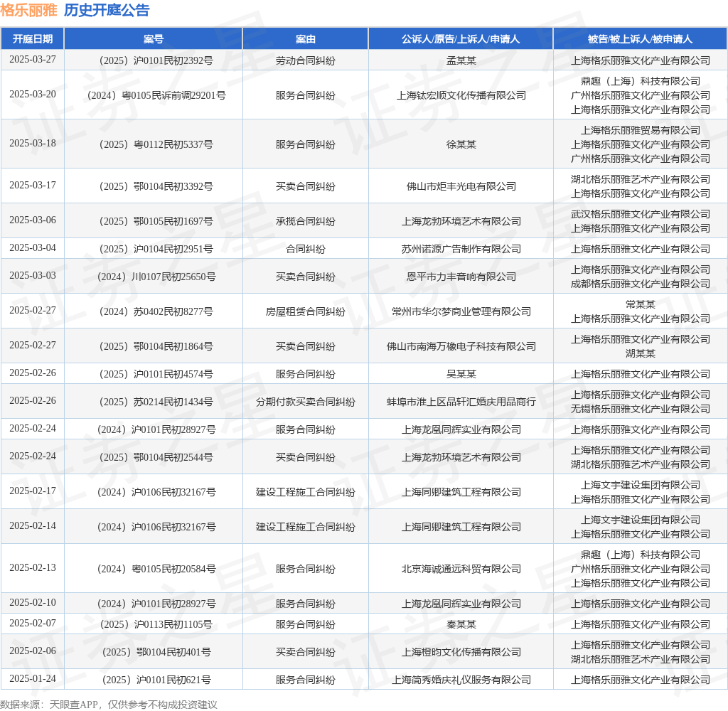Click the 历史开庭公告 heading
This screenshot has height=711, width=728.
107,10
